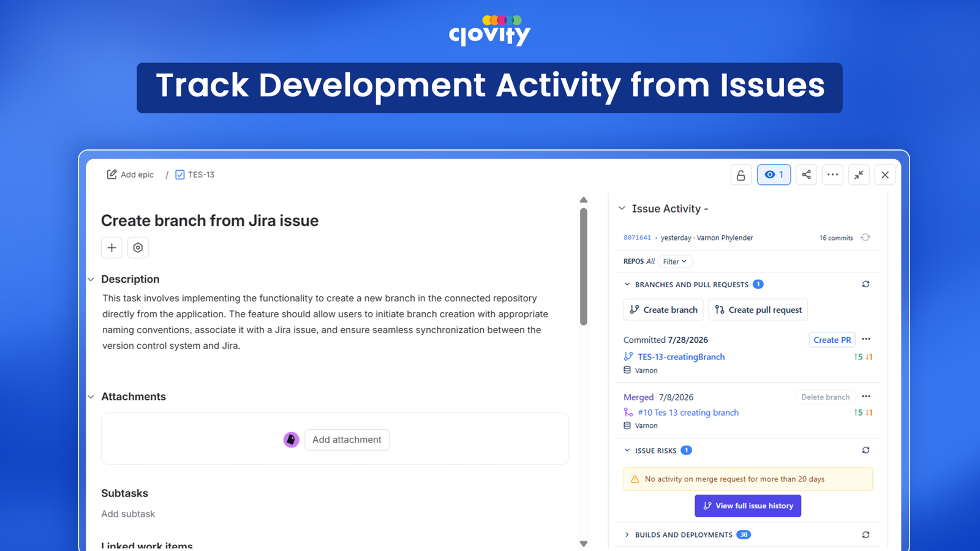Click the Subtasks heading
980x551 pixels.
124,493
